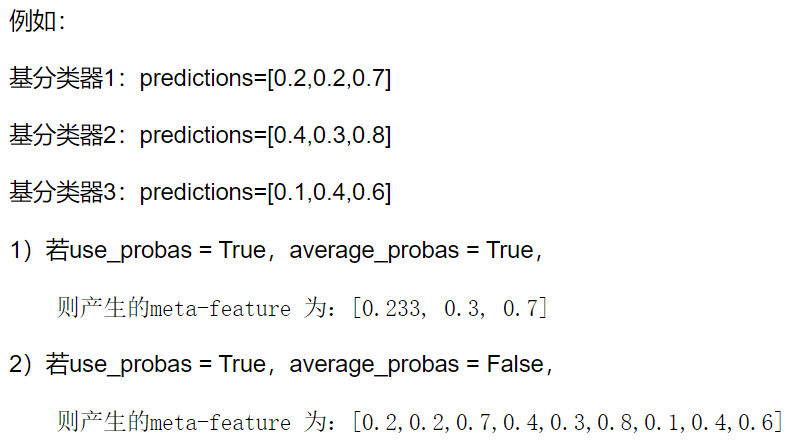
Task: Click the [0.233, 0.3, 0.7] result
Action: [x=450, y=308]
